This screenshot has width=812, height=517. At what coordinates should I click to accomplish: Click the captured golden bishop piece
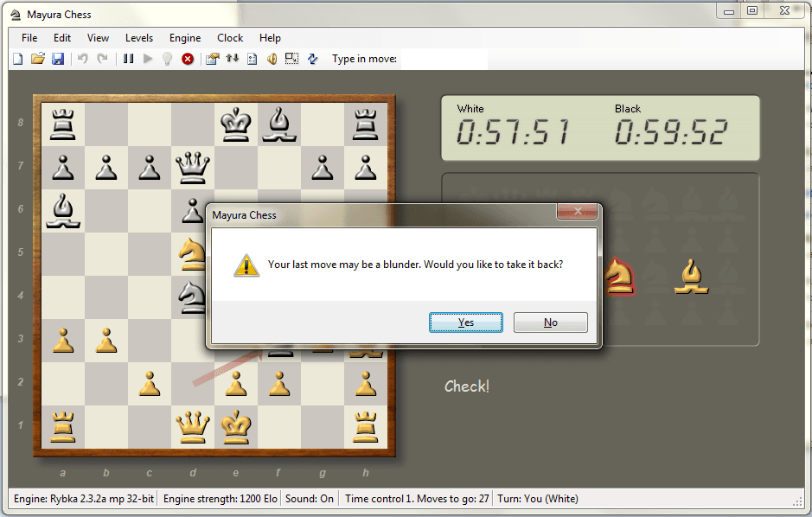691,277
